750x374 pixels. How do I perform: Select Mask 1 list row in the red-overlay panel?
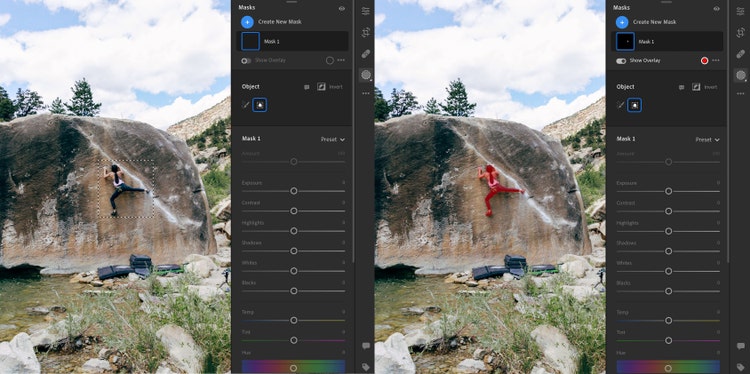point(667,42)
